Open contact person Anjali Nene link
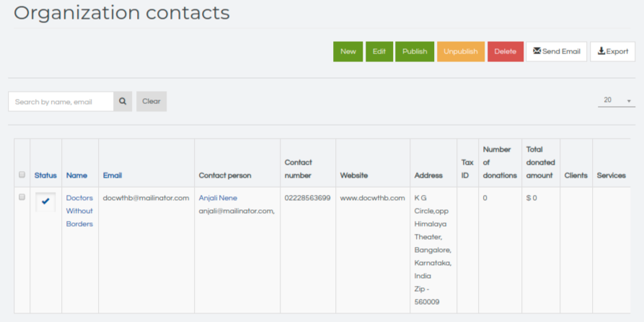This screenshot has height=322, width=644. (218, 198)
